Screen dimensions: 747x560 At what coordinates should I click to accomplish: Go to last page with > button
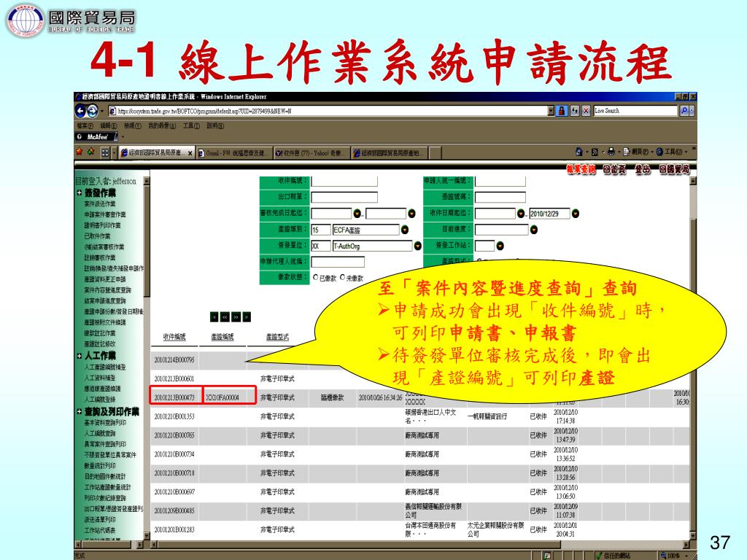coord(247,317)
